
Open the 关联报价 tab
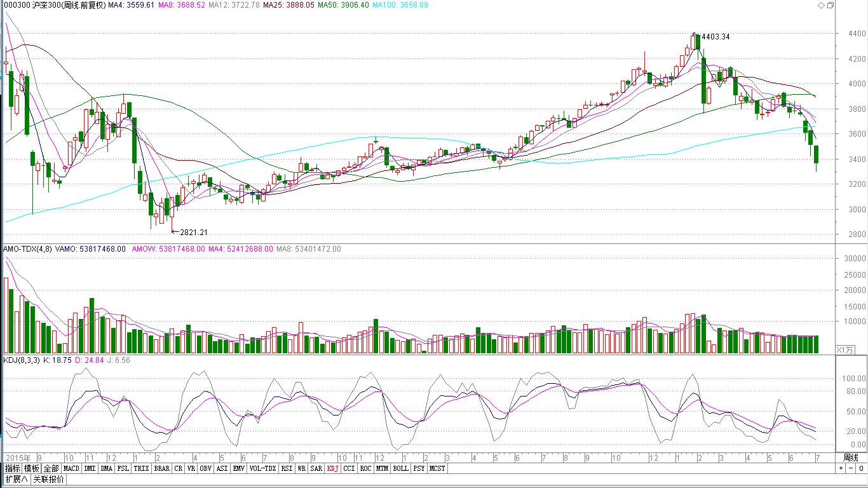(48, 479)
